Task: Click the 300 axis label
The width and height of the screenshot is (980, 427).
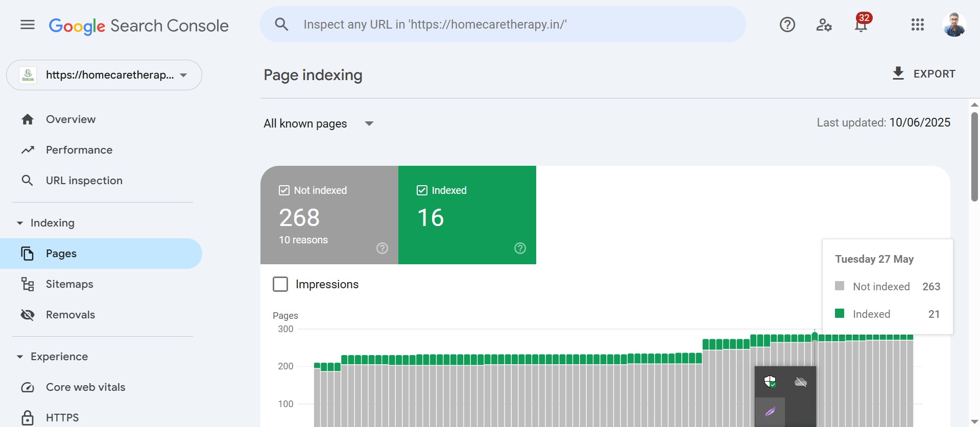Action: [285, 329]
